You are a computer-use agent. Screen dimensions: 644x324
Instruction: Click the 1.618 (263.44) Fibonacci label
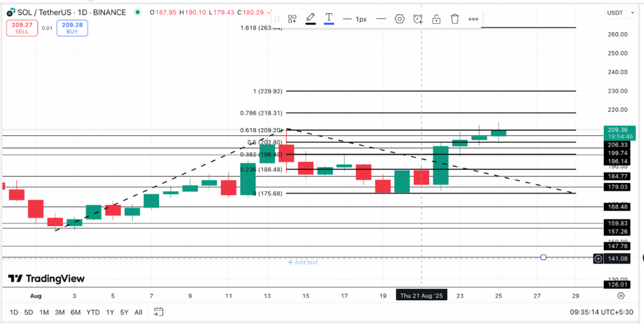tap(261, 28)
